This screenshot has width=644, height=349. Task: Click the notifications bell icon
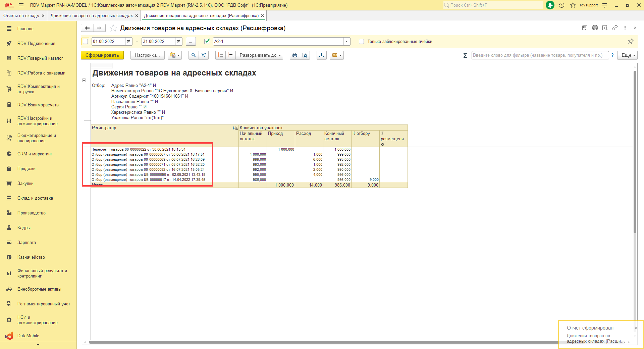550,5
